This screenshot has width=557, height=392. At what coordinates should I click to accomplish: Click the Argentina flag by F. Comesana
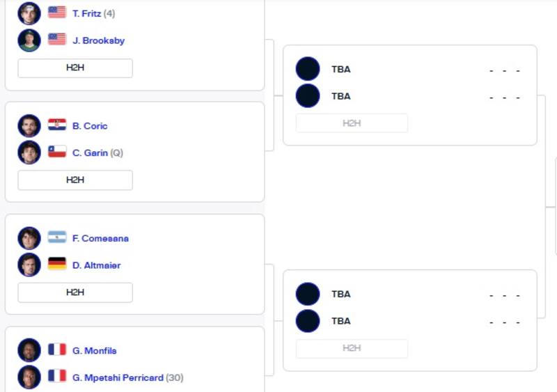pyautogui.click(x=57, y=237)
